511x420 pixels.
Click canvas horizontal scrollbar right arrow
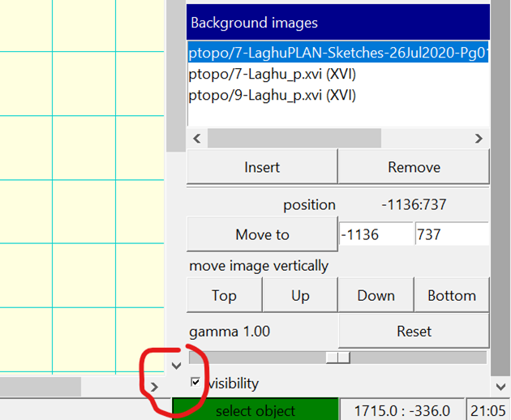pyautogui.click(x=154, y=387)
